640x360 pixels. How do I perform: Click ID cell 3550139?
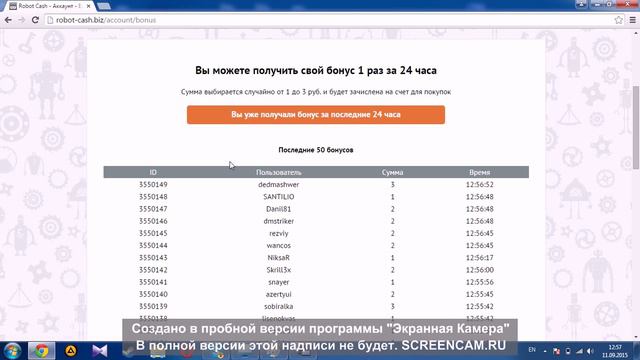point(153,307)
